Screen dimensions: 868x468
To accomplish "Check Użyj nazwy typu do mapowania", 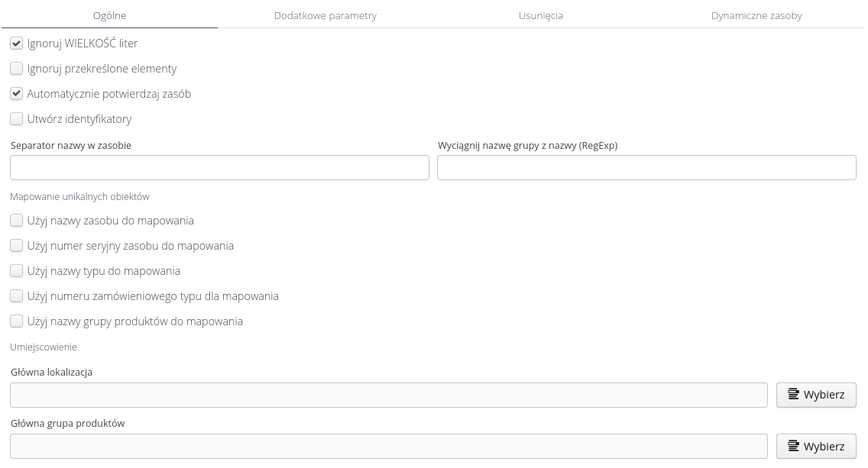I will coord(17,271).
